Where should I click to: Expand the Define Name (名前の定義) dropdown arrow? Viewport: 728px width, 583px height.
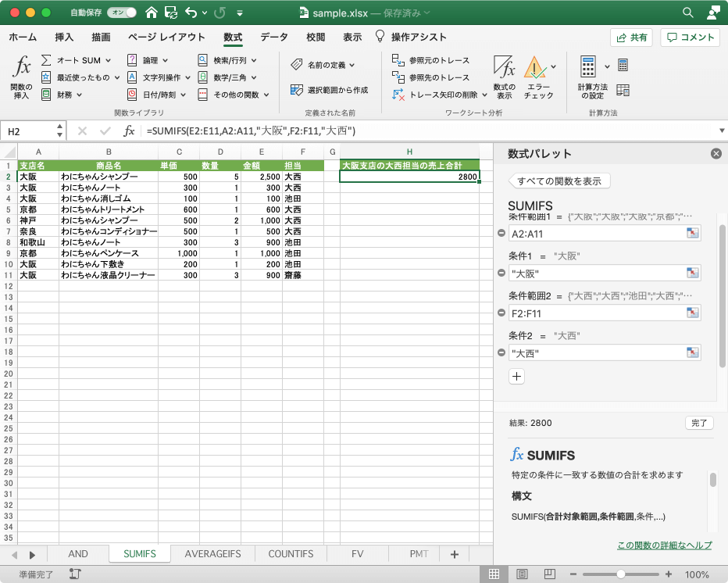(352, 65)
